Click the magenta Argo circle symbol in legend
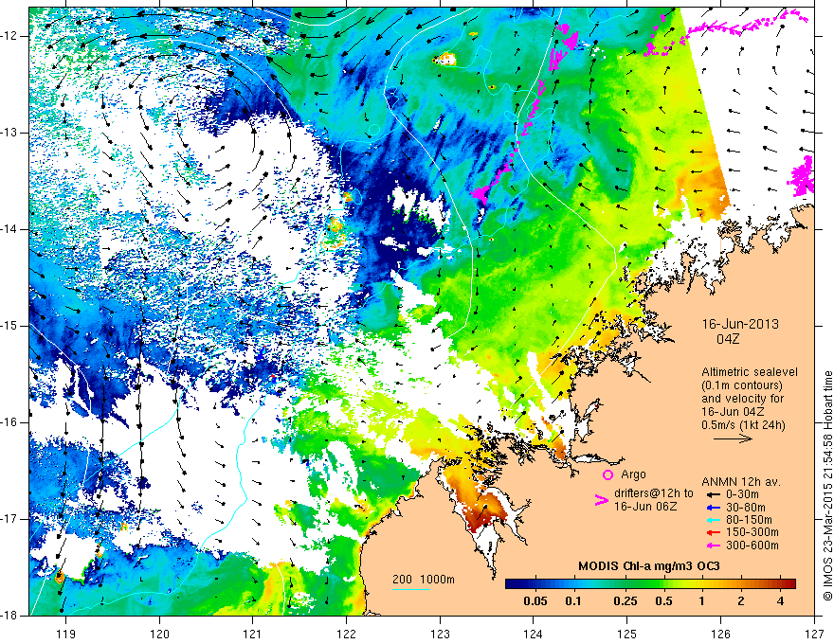The width and height of the screenshot is (834, 644). coord(607,474)
